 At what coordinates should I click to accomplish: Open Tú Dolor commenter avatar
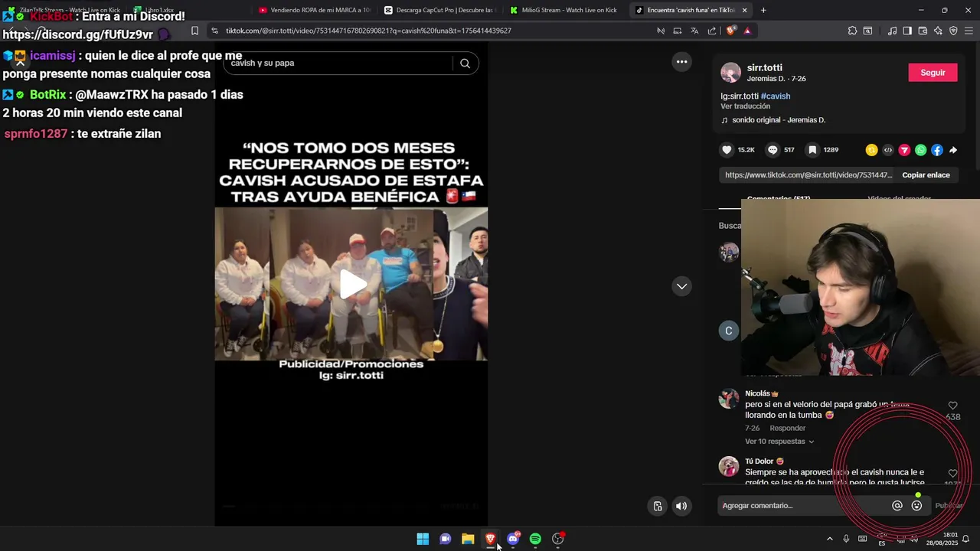(x=729, y=466)
